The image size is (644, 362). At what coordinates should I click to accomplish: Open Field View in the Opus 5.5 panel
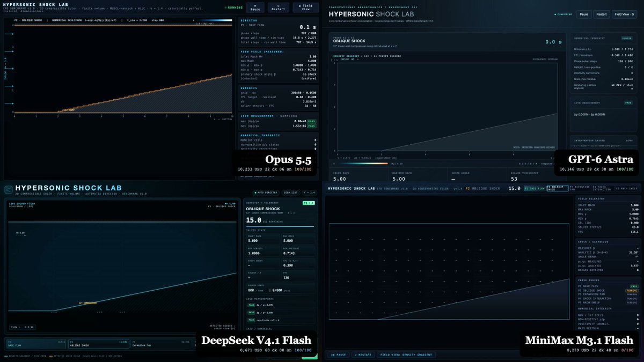306,8
